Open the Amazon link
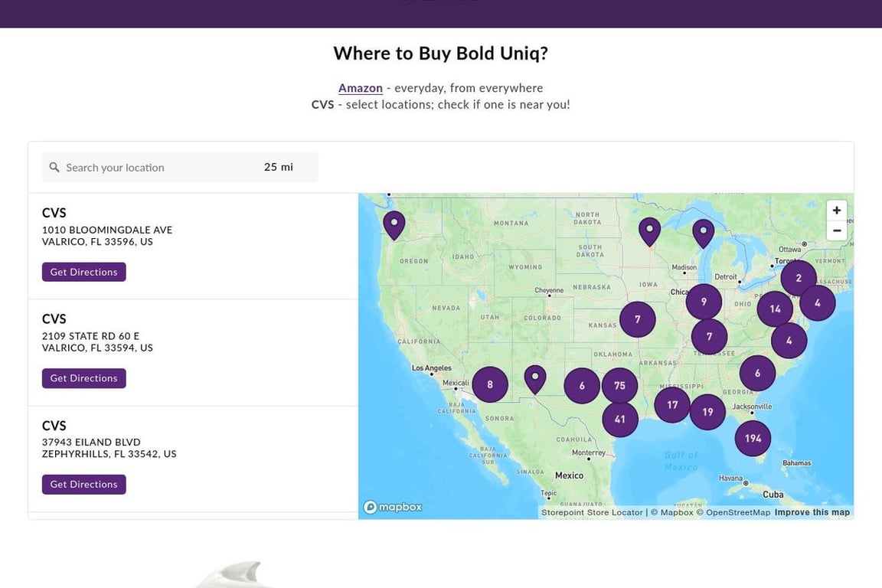Viewport: 882px width, 588px height. click(x=361, y=88)
